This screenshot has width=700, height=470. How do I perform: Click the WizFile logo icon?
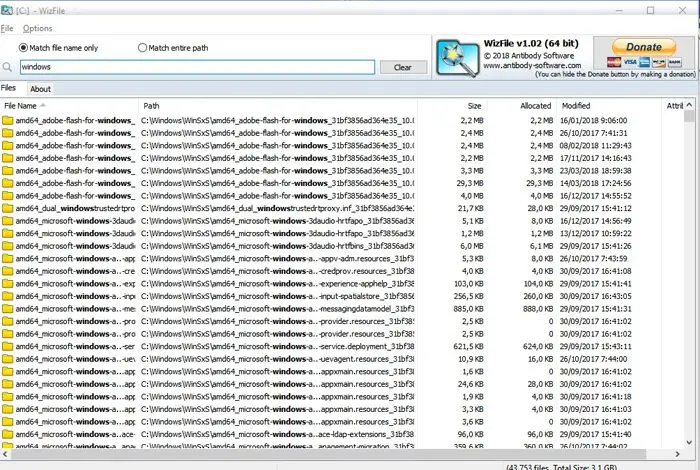click(457, 58)
